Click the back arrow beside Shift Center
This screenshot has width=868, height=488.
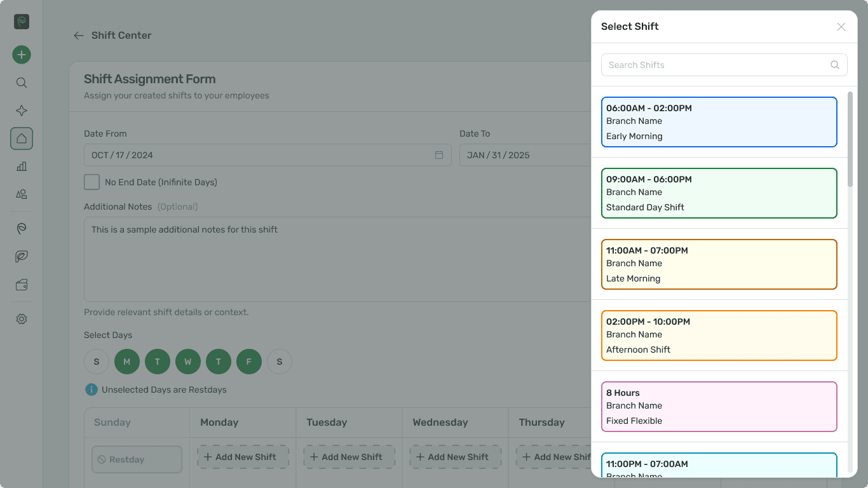79,36
